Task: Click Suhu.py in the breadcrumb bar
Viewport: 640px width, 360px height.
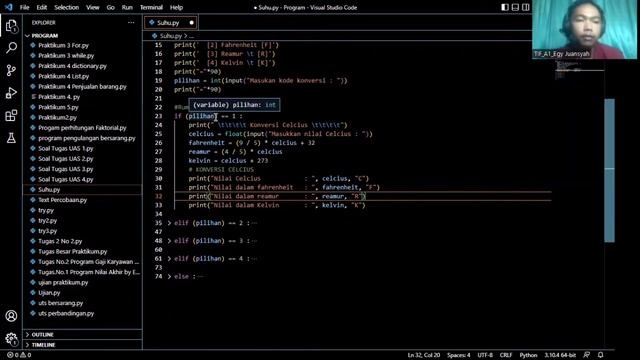Action: pos(171,36)
